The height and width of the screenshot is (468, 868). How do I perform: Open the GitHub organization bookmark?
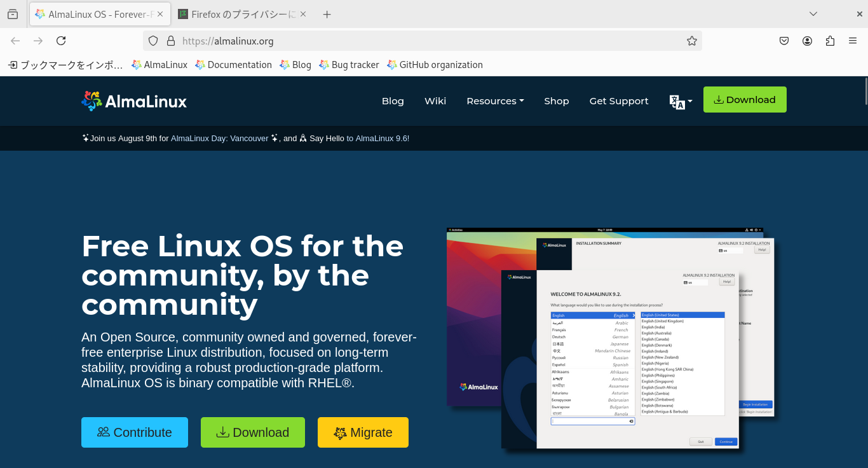click(x=435, y=65)
